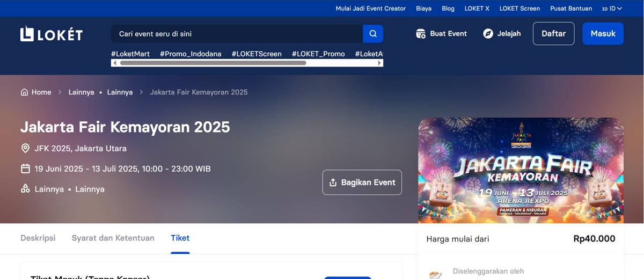The width and height of the screenshot is (644, 279).
Task: Click the hashtag scrollbar right arrow
Action: [x=380, y=63]
